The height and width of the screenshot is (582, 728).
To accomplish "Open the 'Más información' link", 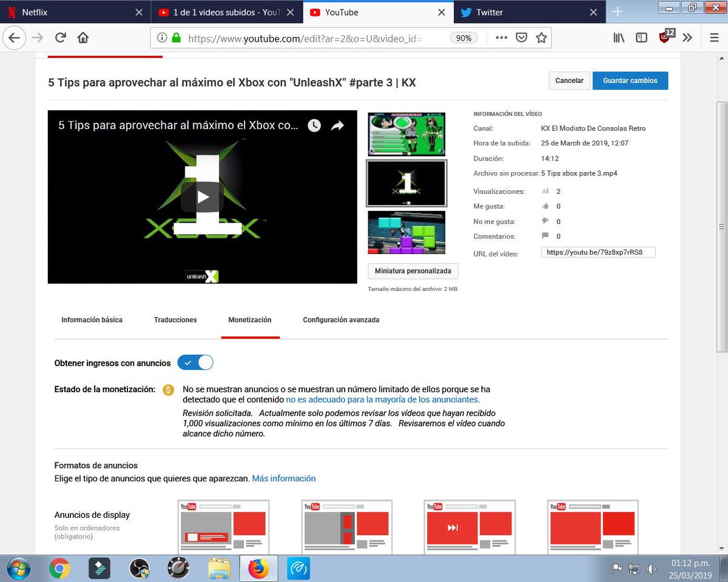I will point(284,478).
